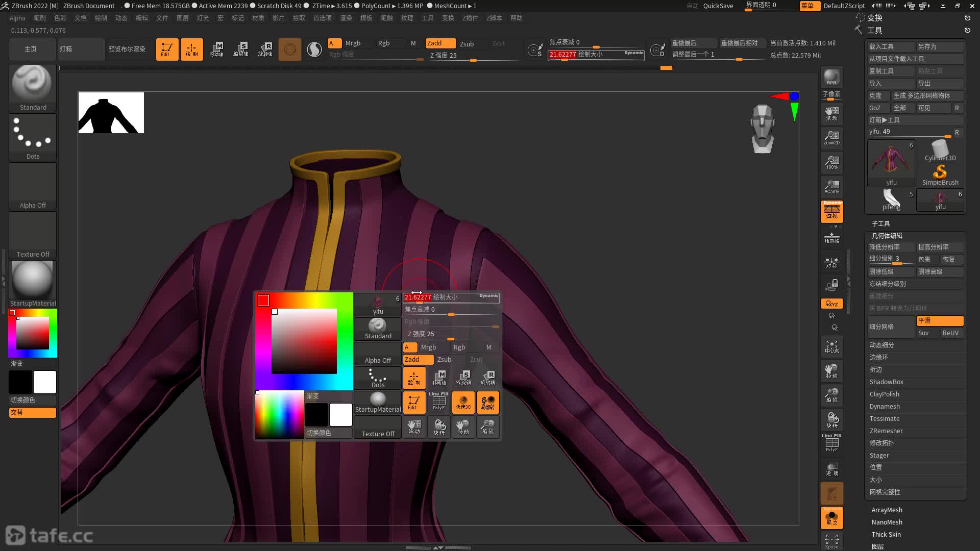980x551 pixels.
Task: Open the Texture Off selector in left shelf
Action: pos(33,235)
